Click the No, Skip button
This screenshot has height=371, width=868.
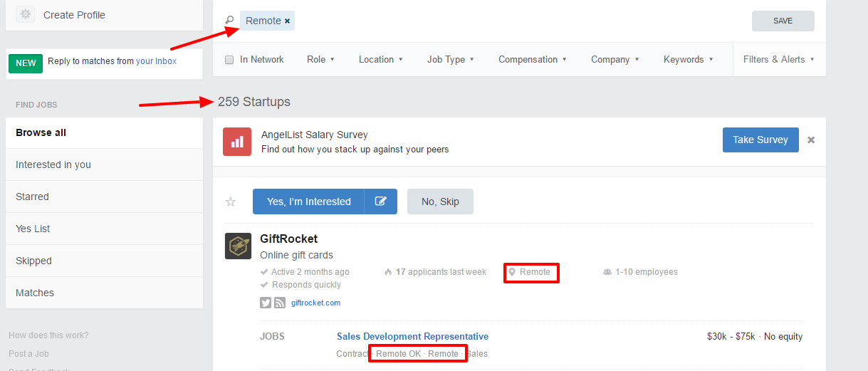[440, 202]
